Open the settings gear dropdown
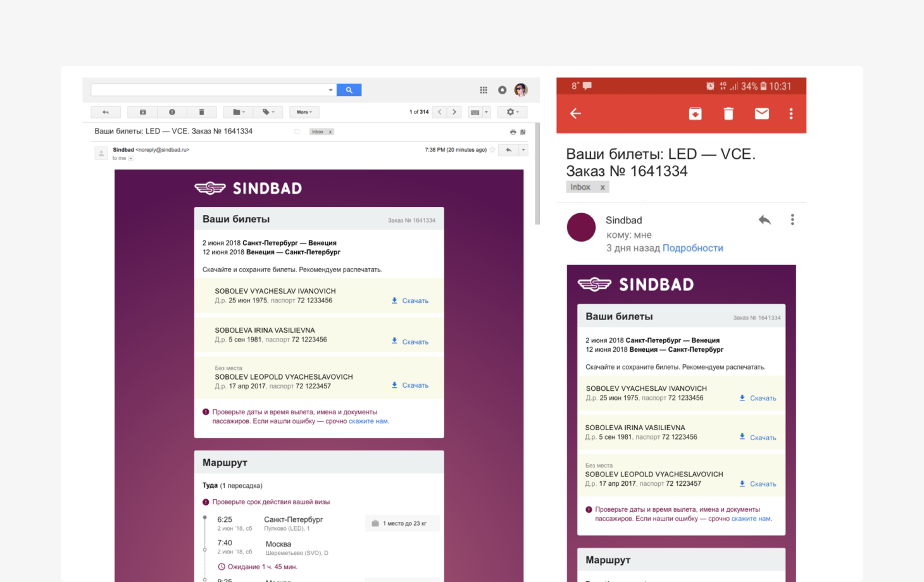Image resolution: width=924 pixels, height=582 pixels. (x=513, y=112)
